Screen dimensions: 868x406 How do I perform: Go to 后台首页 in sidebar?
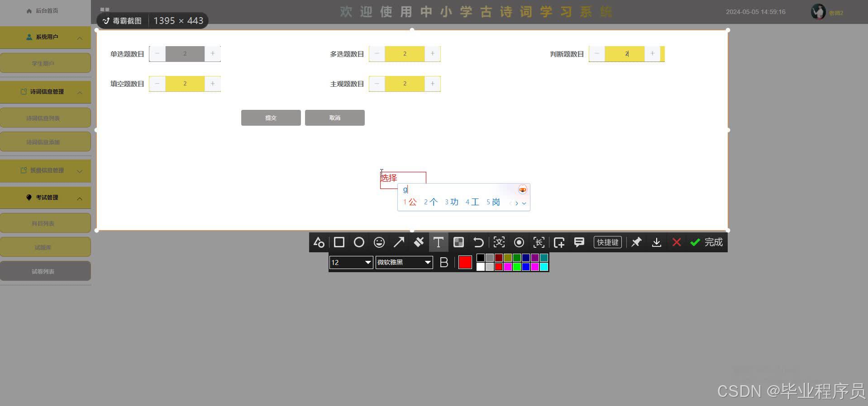click(43, 11)
